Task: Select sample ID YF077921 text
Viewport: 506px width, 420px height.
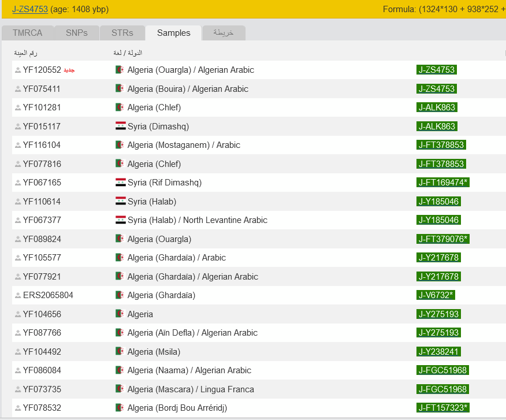Action: (42, 277)
